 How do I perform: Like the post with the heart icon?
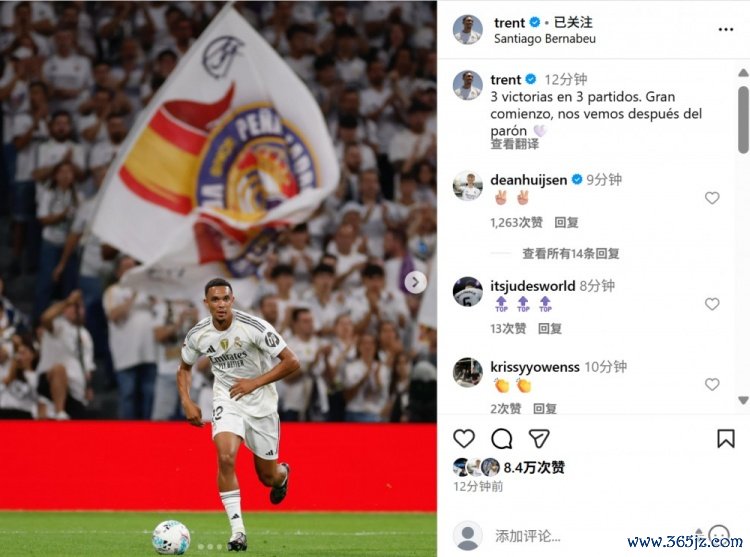tap(463, 438)
